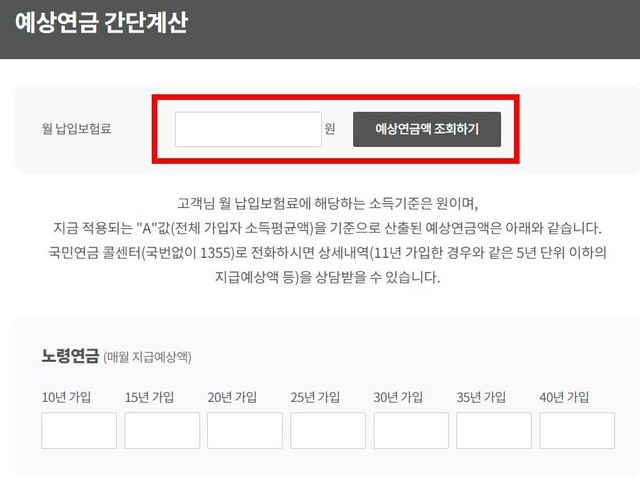
Task: Click the 10년 가입 label
Action: (66, 397)
